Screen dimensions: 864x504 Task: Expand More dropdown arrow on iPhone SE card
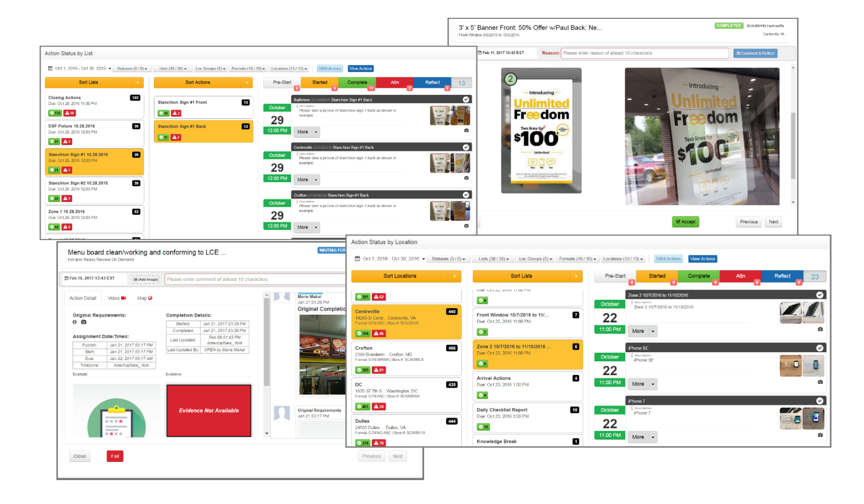pyautogui.click(x=653, y=384)
